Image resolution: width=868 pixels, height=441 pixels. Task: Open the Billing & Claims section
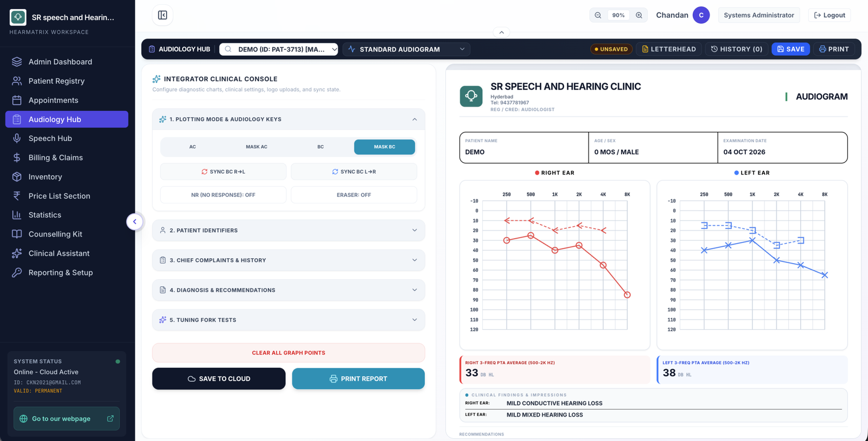67,158
